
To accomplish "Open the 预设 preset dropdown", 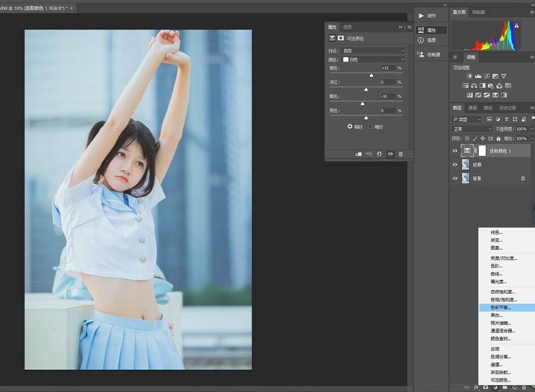I will [x=373, y=50].
